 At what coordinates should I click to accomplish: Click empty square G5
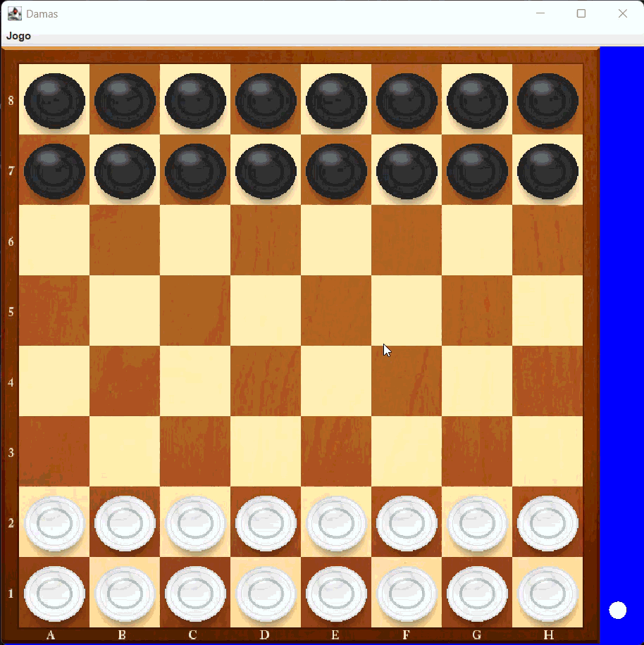[x=477, y=311]
